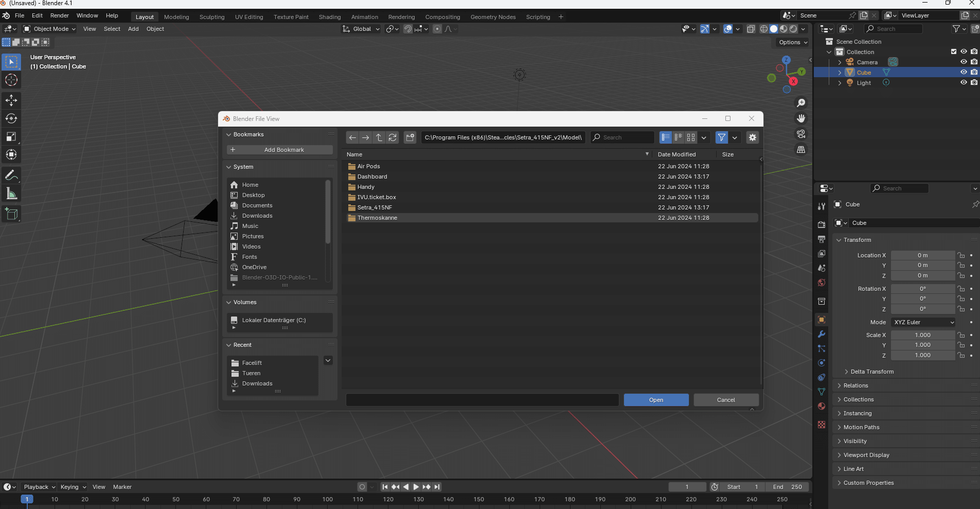
Task: Expand the Delta Transform panel
Action: tap(872, 372)
